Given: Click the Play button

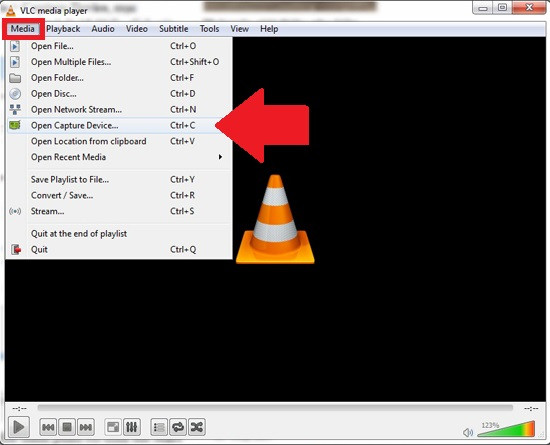Looking at the screenshot, I should [19, 427].
